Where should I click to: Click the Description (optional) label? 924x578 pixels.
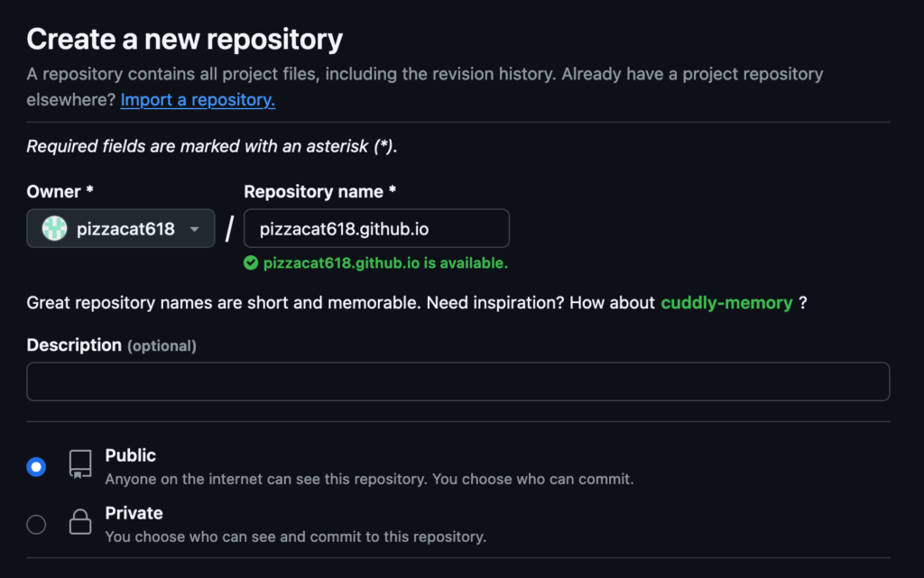111,345
